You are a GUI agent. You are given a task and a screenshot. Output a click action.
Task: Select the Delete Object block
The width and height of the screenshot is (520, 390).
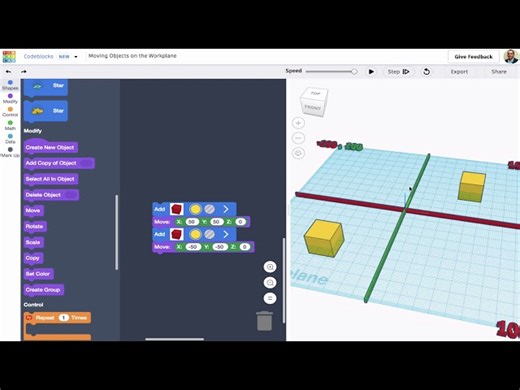pyautogui.click(x=51, y=195)
